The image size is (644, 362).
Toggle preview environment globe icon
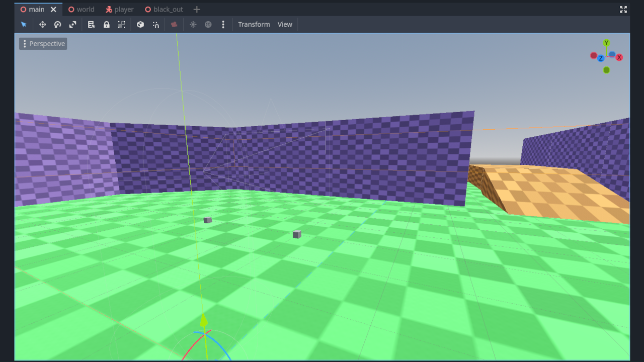208,24
